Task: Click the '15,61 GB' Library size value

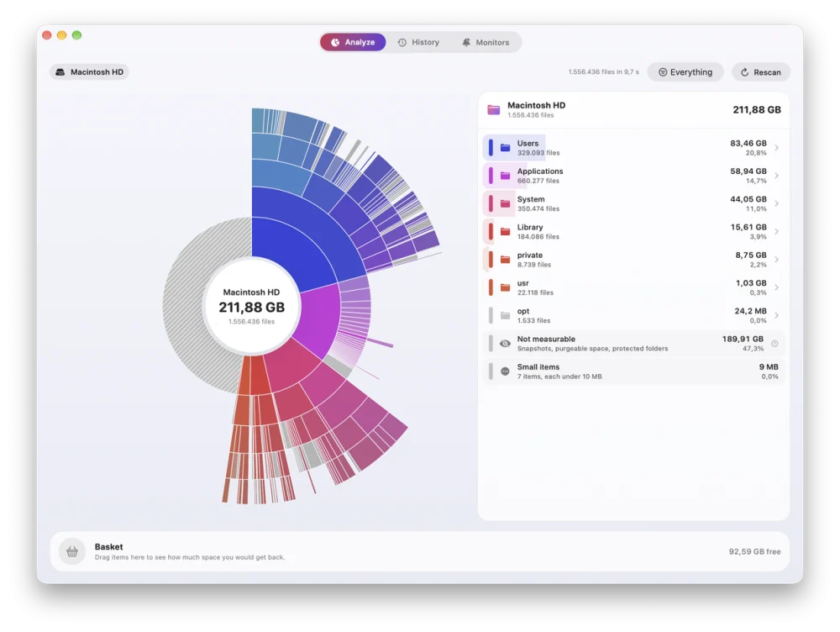Action: pos(748,227)
